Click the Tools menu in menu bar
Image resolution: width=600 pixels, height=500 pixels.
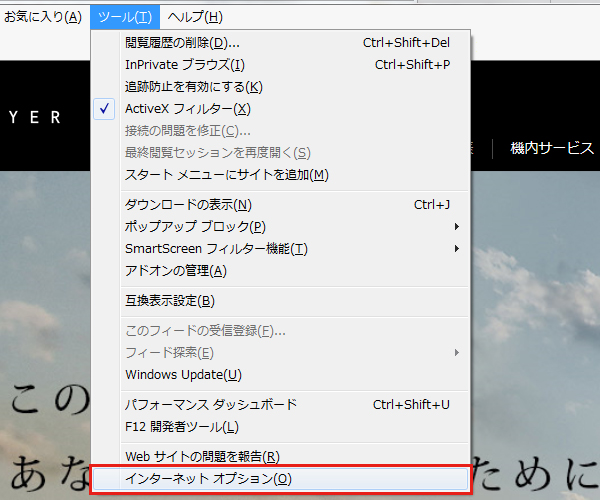point(125,17)
